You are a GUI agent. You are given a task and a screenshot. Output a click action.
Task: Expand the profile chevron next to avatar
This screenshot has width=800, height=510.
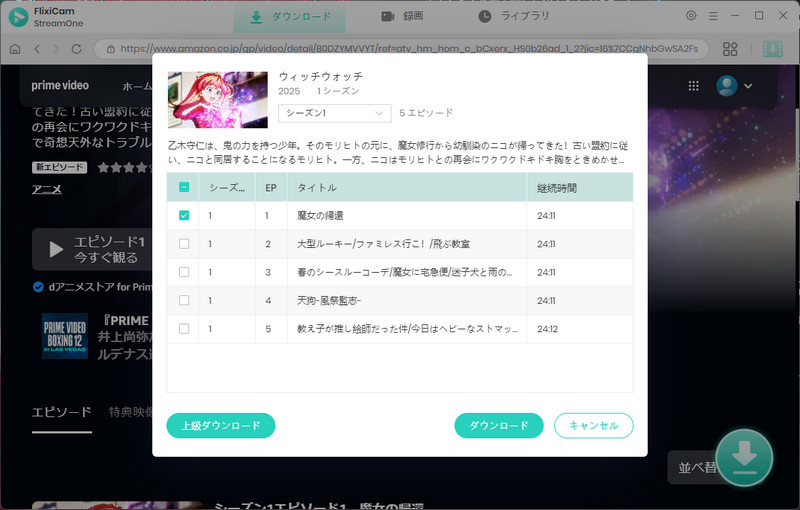(x=748, y=86)
